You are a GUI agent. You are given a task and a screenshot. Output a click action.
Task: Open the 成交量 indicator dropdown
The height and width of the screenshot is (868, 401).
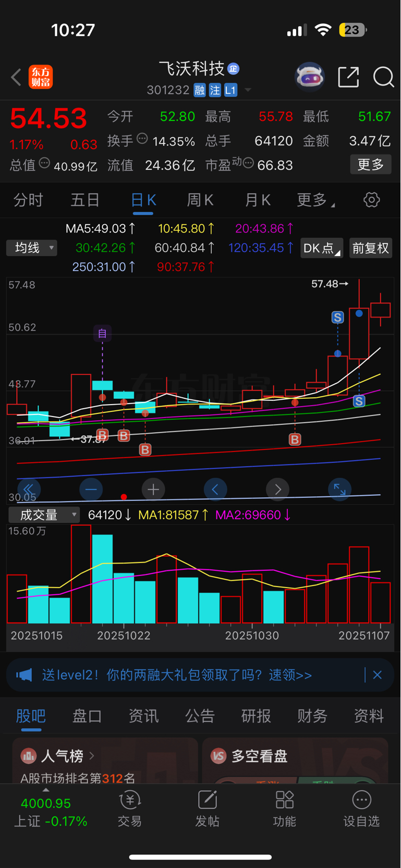pyautogui.click(x=44, y=515)
